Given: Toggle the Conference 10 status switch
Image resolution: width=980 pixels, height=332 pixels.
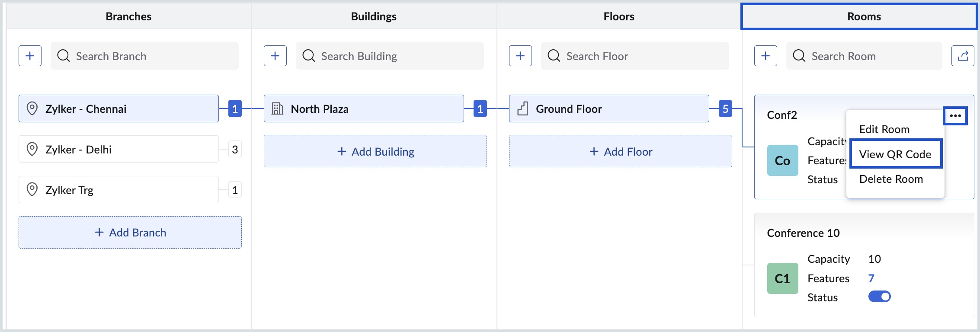Looking at the screenshot, I should [879, 297].
